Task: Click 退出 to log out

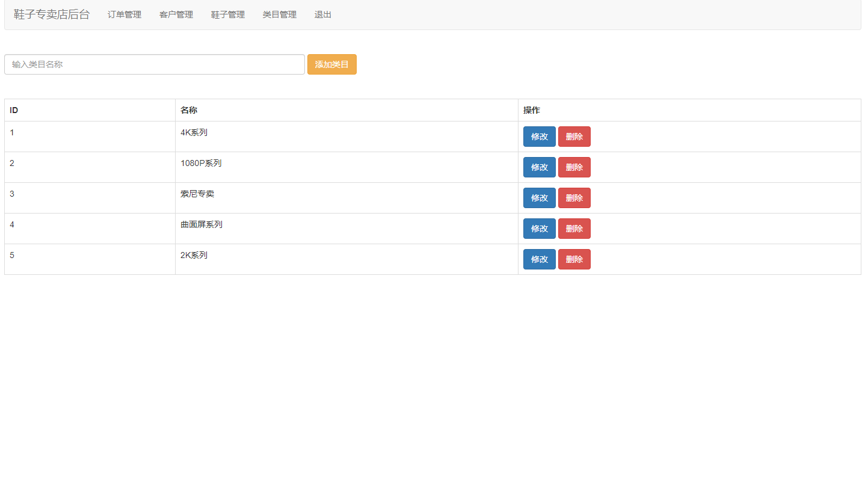Action: (x=322, y=14)
